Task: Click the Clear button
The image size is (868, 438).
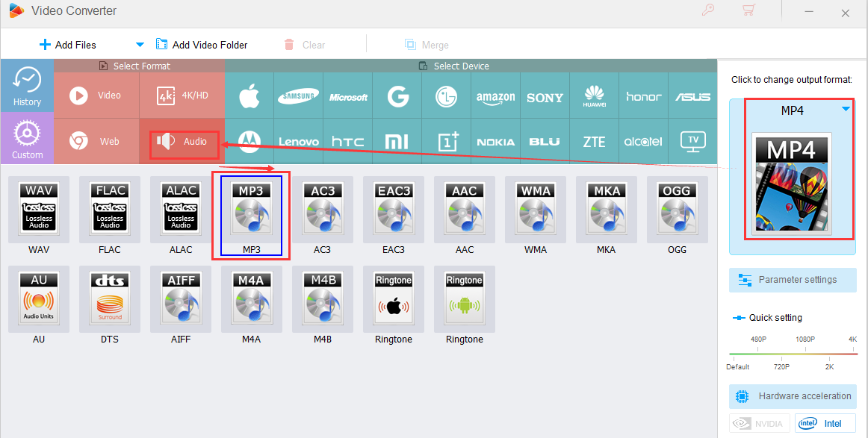Action: (x=305, y=45)
